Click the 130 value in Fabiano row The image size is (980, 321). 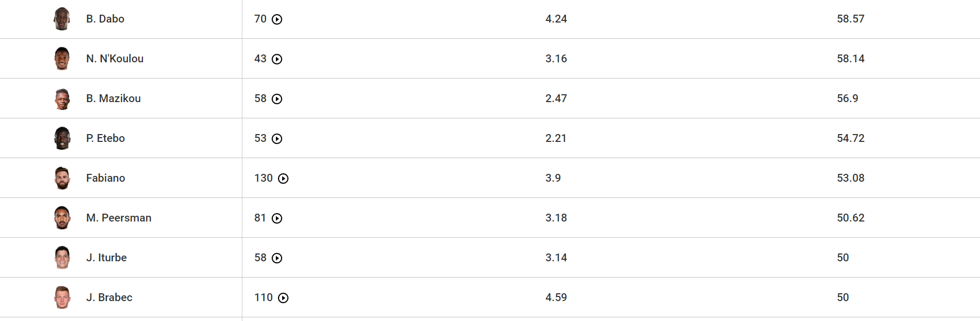coord(263,178)
